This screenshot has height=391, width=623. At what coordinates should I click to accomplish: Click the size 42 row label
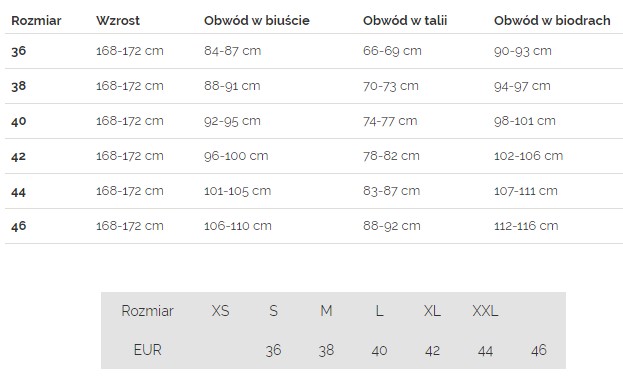point(19,156)
